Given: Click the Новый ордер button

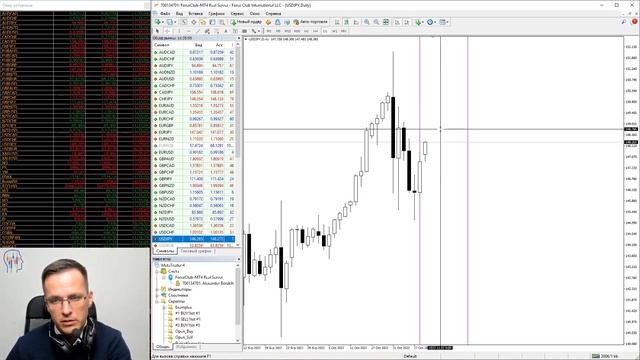Looking at the screenshot, I should click(x=246, y=22).
